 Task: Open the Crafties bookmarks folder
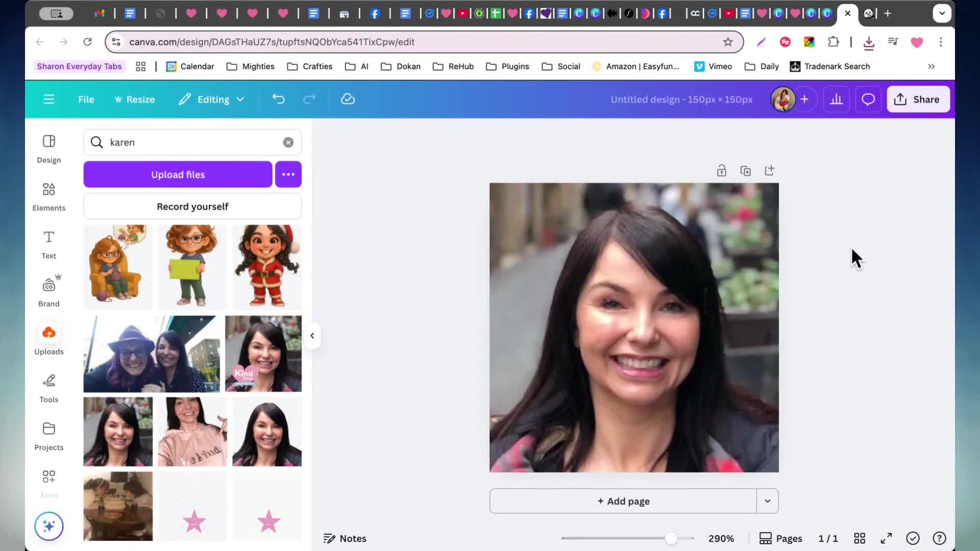[310, 66]
